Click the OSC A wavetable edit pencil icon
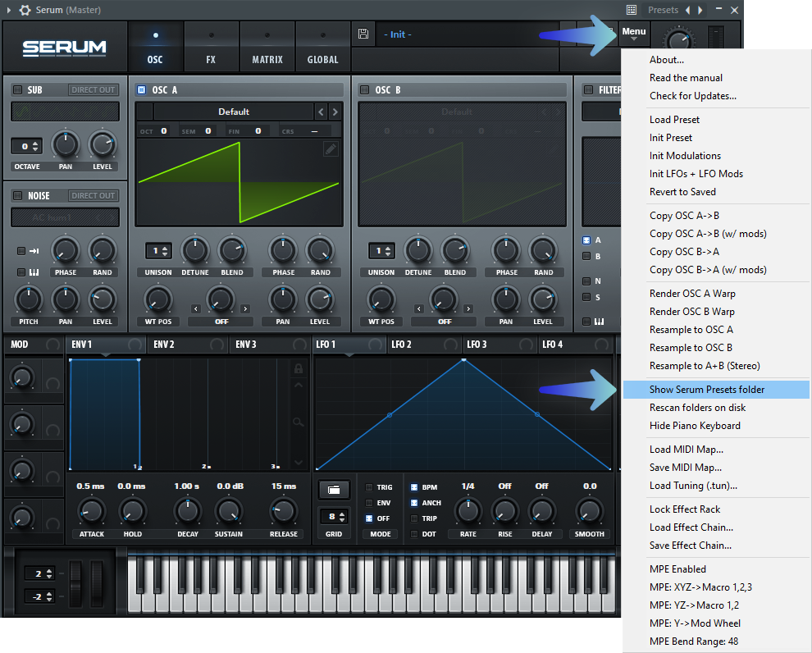812x653 pixels. pos(331,149)
